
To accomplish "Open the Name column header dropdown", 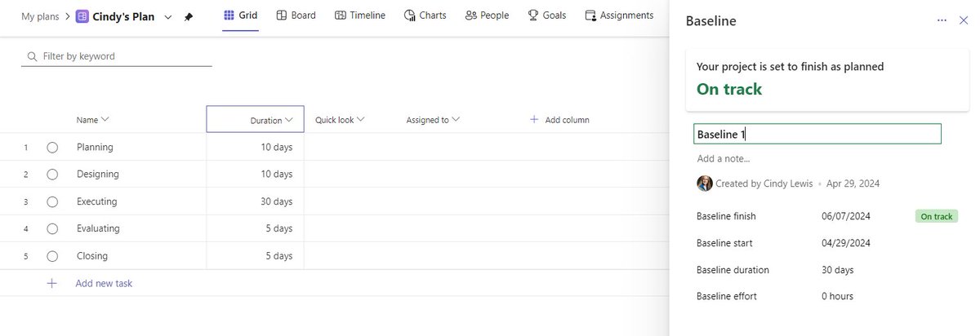I will point(105,119).
